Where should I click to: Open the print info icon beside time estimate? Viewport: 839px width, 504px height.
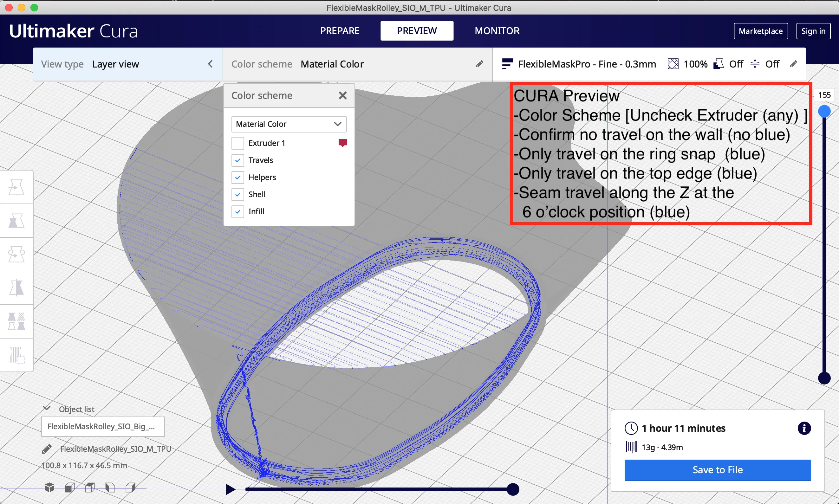804,428
